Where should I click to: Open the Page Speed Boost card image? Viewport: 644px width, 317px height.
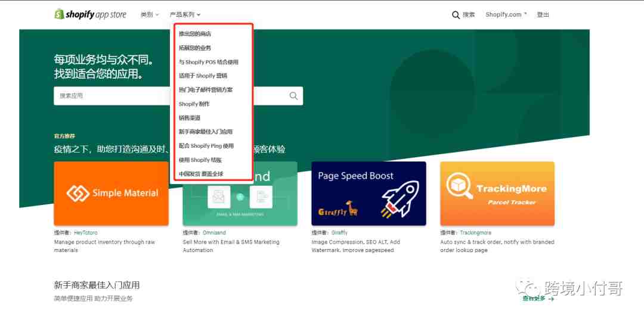click(369, 194)
